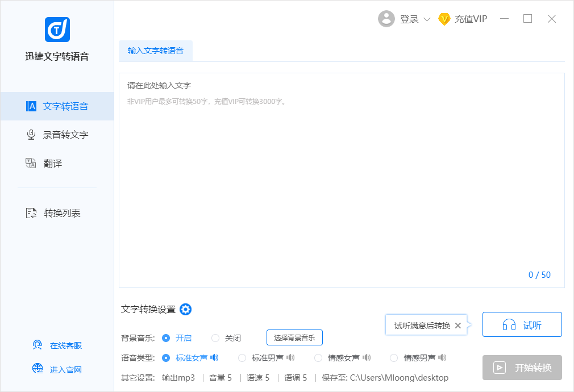Screen dimensions: 574x392
Task: Click the 翻译 translate icon
Action: (31, 163)
